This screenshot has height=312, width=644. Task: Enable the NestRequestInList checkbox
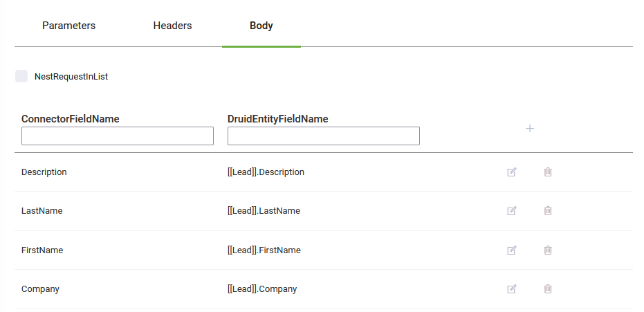[21, 76]
